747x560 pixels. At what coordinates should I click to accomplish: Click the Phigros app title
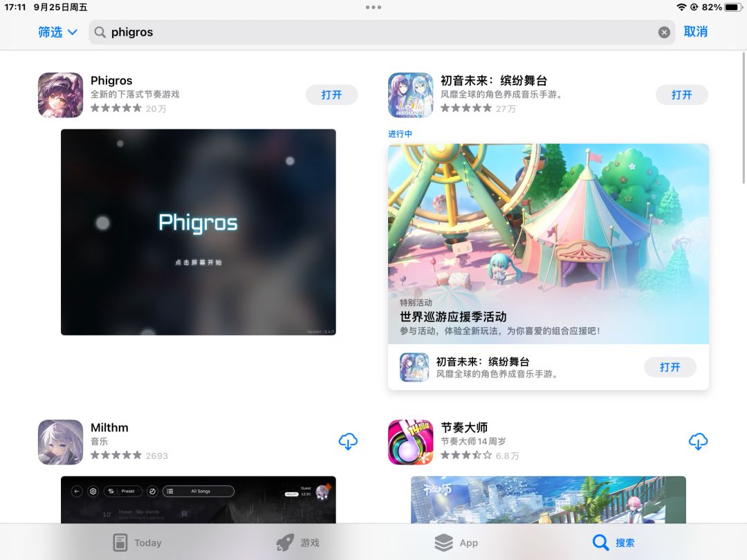coord(111,80)
